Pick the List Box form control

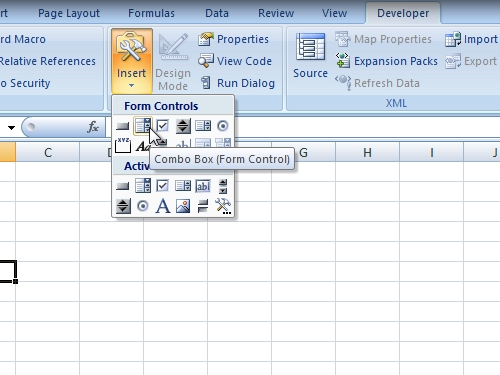pyautogui.click(x=203, y=126)
